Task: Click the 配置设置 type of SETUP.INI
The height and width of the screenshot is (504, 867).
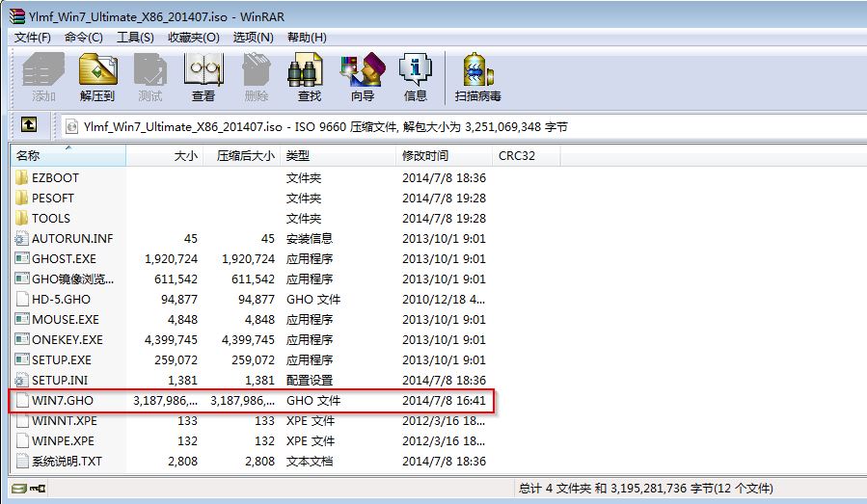Action: tap(310, 381)
